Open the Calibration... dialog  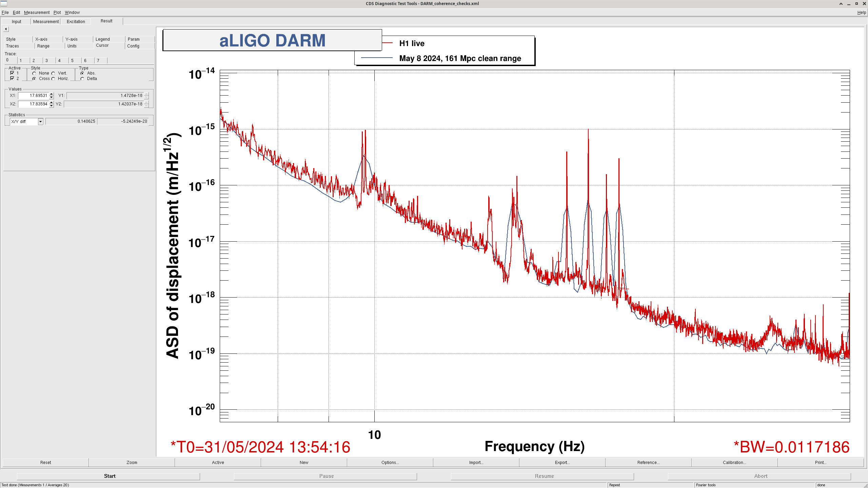[x=734, y=462]
